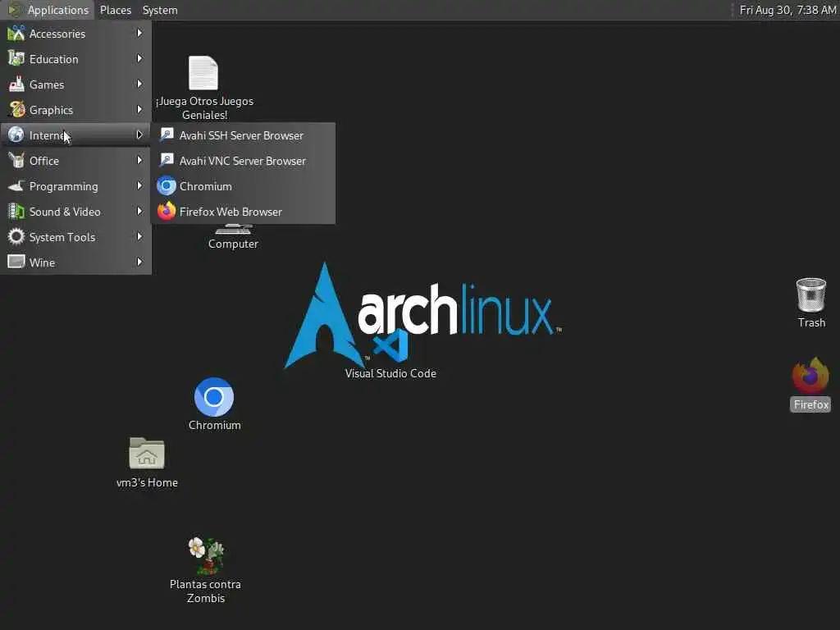Expand the Education submenu arrow
This screenshot has height=630, width=840.
click(139, 58)
